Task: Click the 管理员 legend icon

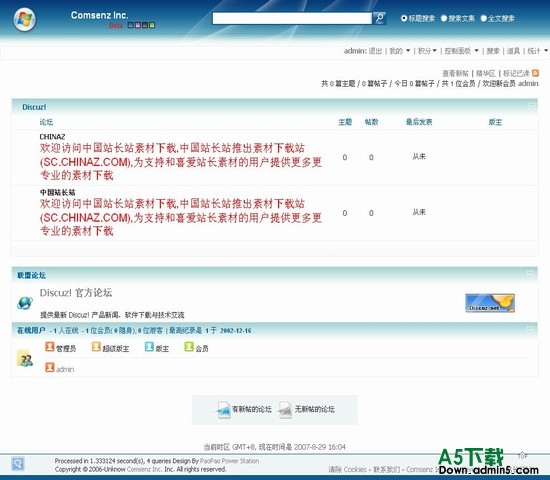Action: pos(49,347)
